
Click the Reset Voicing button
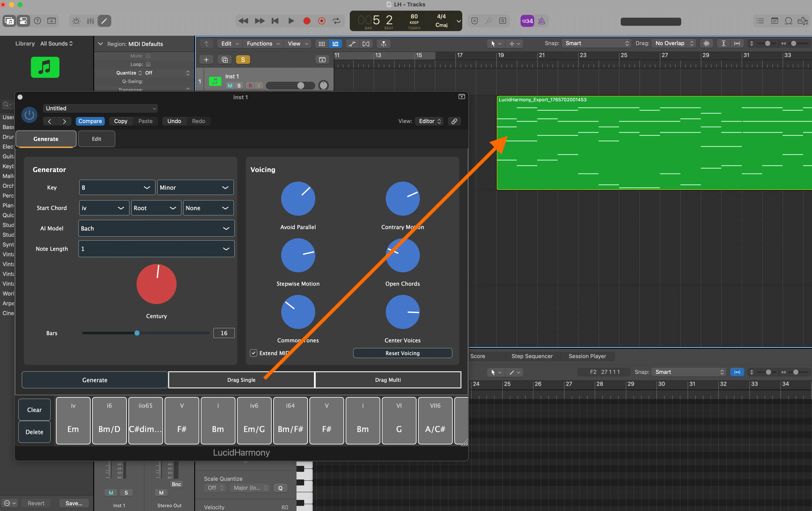(x=402, y=353)
